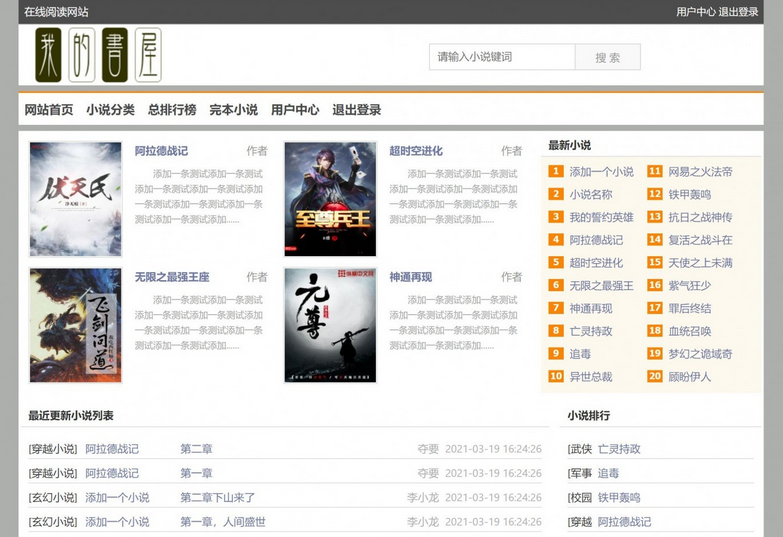Open the 小说分类 navigation item
The width and height of the screenshot is (783, 537).
pos(110,110)
